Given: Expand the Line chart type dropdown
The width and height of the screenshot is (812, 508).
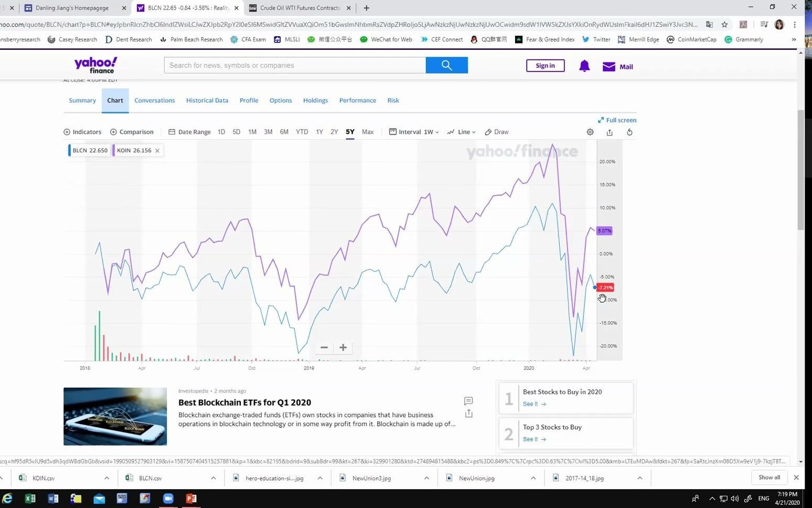Looking at the screenshot, I should click(462, 132).
